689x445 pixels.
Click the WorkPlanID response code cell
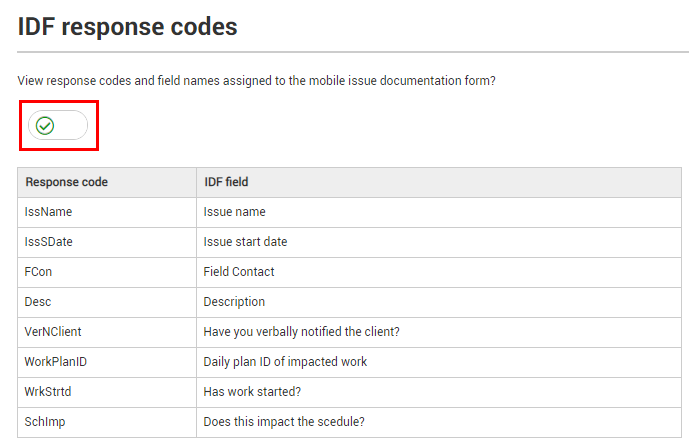click(x=107, y=362)
